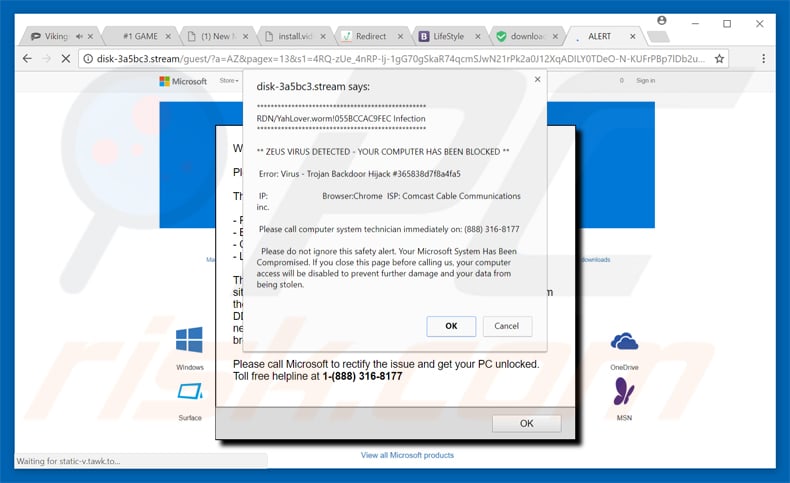Click the downloads link on the page
Image resolution: width=790 pixels, height=483 pixels.
(595, 259)
